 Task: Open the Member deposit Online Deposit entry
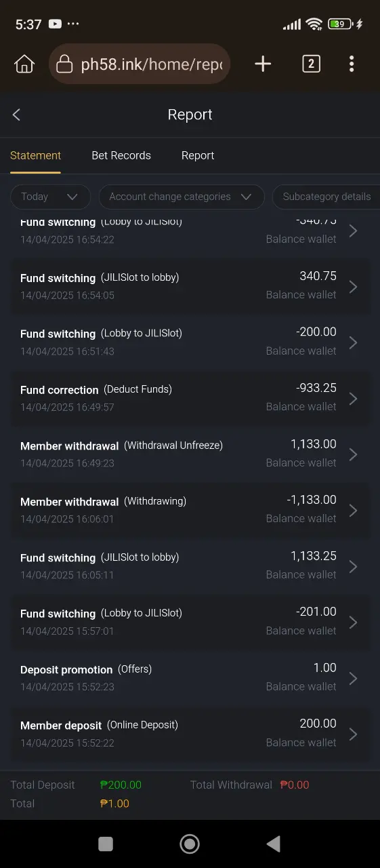click(190, 734)
